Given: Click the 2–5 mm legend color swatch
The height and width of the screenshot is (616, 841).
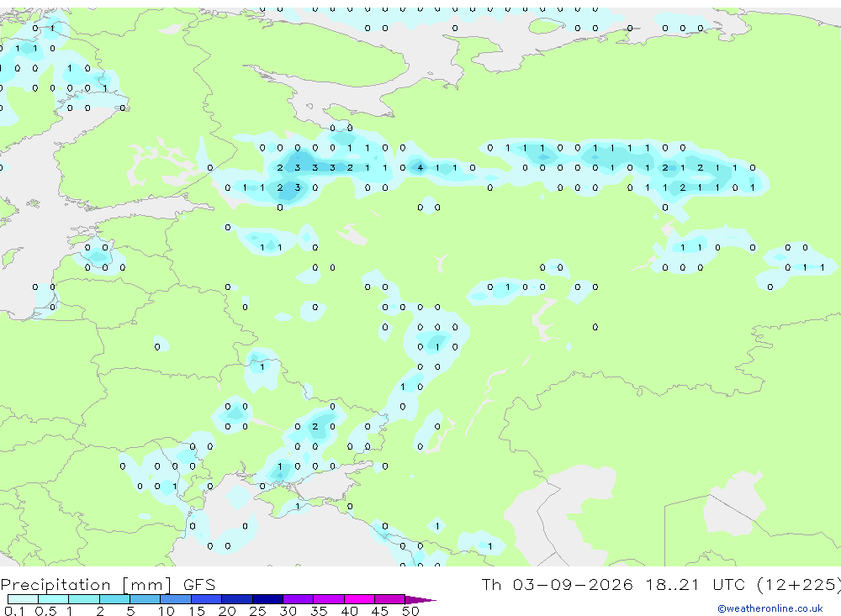Looking at the screenshot, I should 114,599.
